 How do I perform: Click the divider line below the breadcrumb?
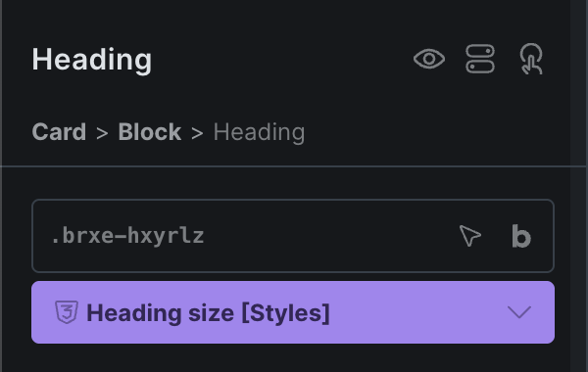pyautogui.click(x=294, y=166)
